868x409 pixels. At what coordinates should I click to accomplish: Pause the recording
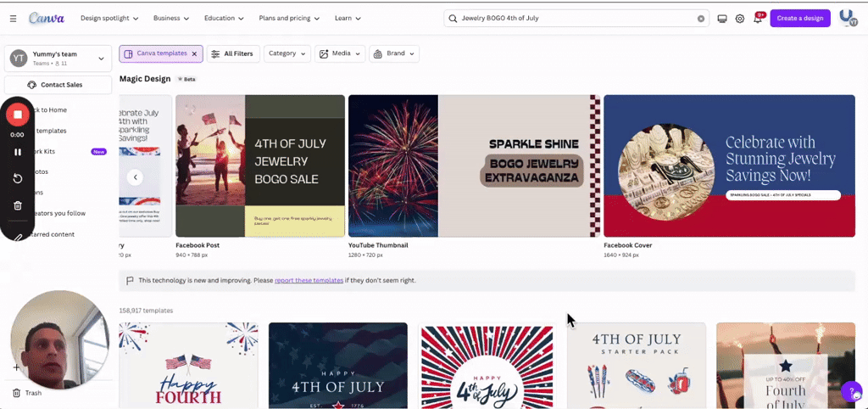18,152
